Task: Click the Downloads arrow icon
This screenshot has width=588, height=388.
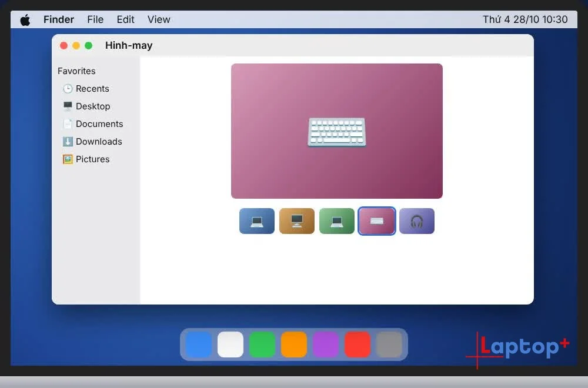Action: [x=68, y=141]
